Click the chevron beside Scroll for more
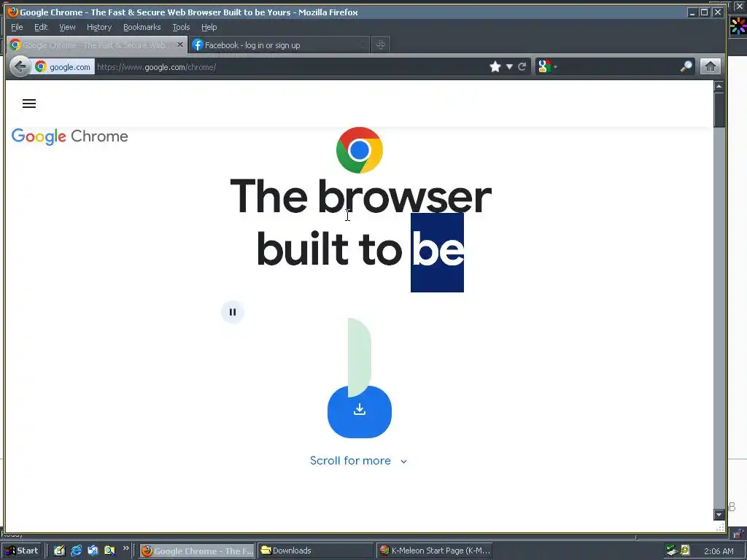This screenshot has width=747, height=560. [403, 462]
